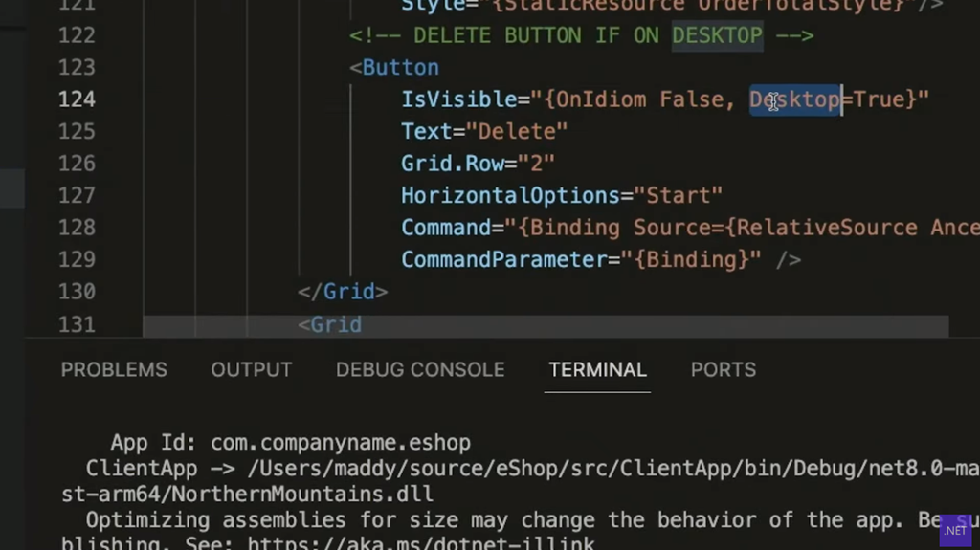
Task: Click the RelativeSource keyword on line 128
Action: (827, 227)
